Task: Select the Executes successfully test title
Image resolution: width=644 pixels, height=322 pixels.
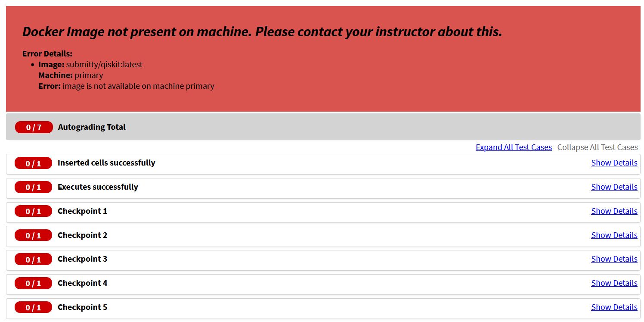Action: pyautogui.click(x=98, y=187)
